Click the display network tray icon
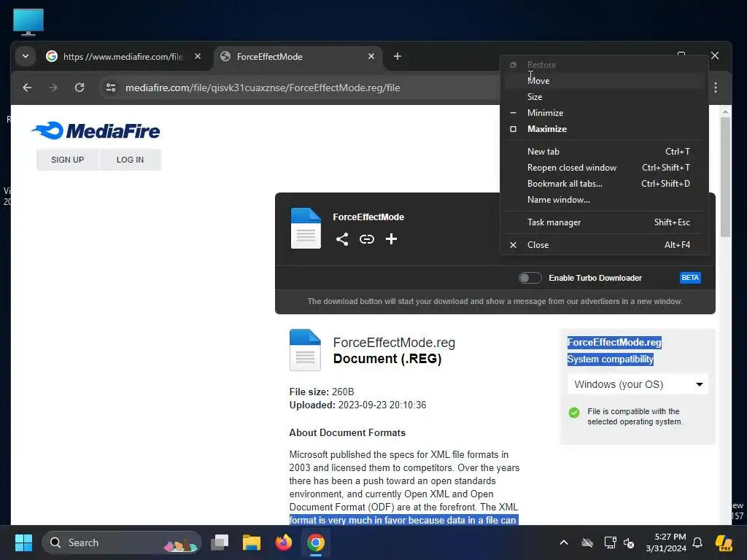 tap(610, 542)
